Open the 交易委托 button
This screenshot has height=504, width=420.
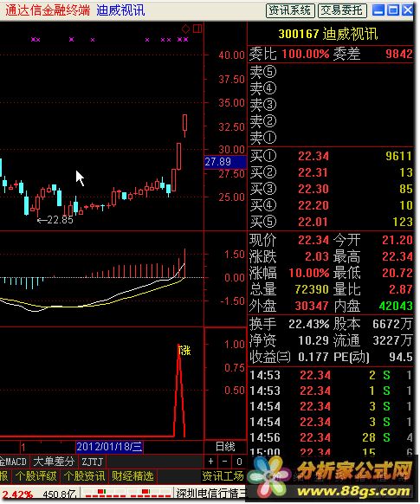342,10
